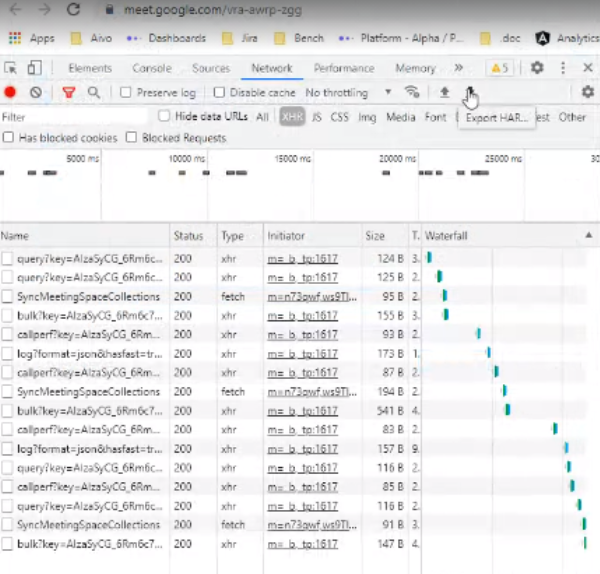Open network search with magnifier icon
Viewport: 600px width, 574px height.
94,92
